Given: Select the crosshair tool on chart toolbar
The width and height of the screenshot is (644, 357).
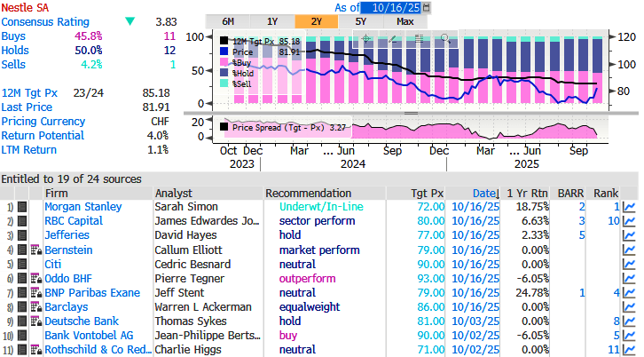Looking at the screenshot, I should (x=365, y=39).
